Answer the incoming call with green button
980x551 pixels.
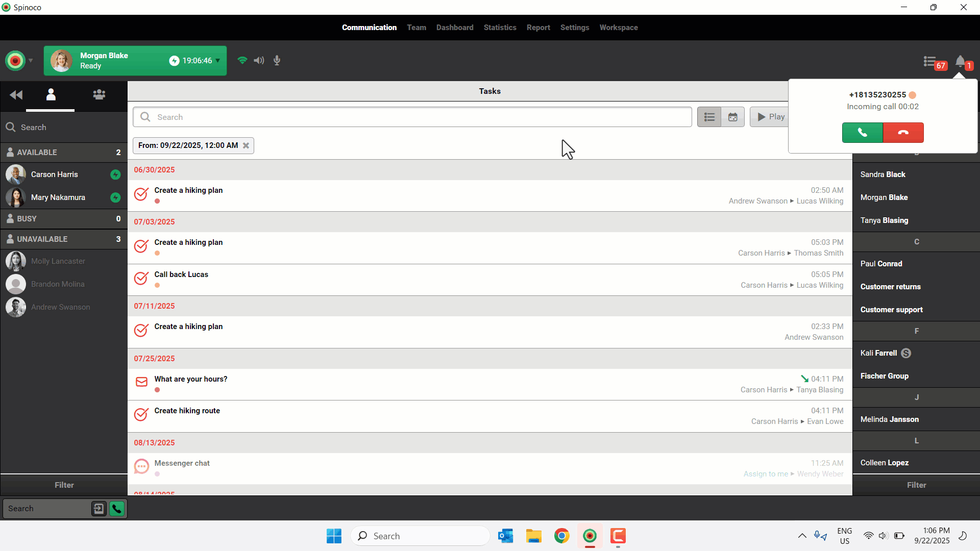coord(862,133)
